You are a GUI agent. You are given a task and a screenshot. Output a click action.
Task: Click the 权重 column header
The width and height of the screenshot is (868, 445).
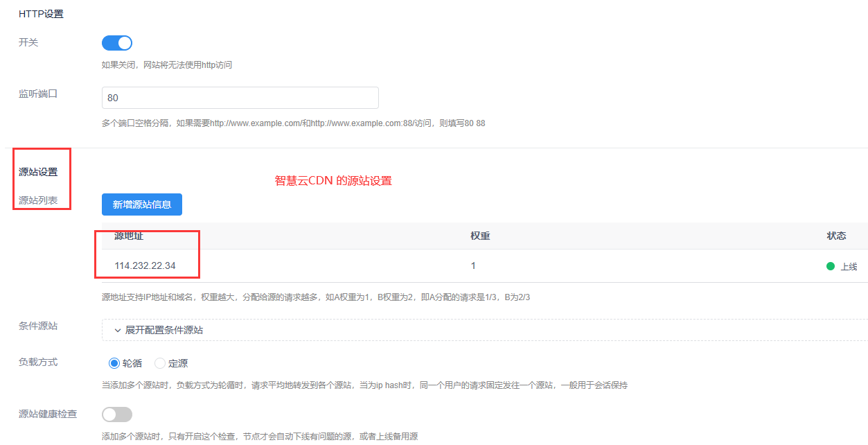pyautogui.click(x=480, y=236)
